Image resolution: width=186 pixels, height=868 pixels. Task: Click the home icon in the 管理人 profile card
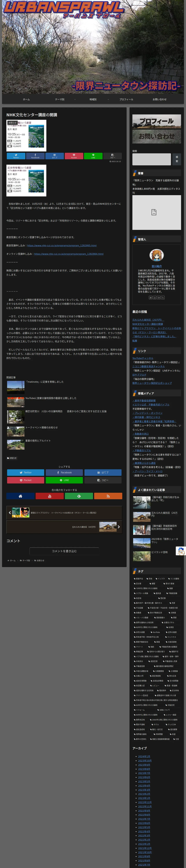pos(151,298)
